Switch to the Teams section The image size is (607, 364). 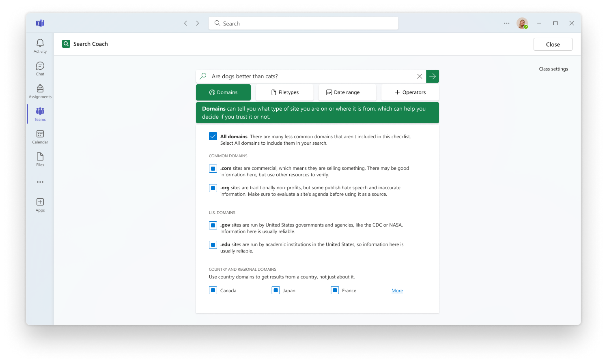(x=40, y=114)
